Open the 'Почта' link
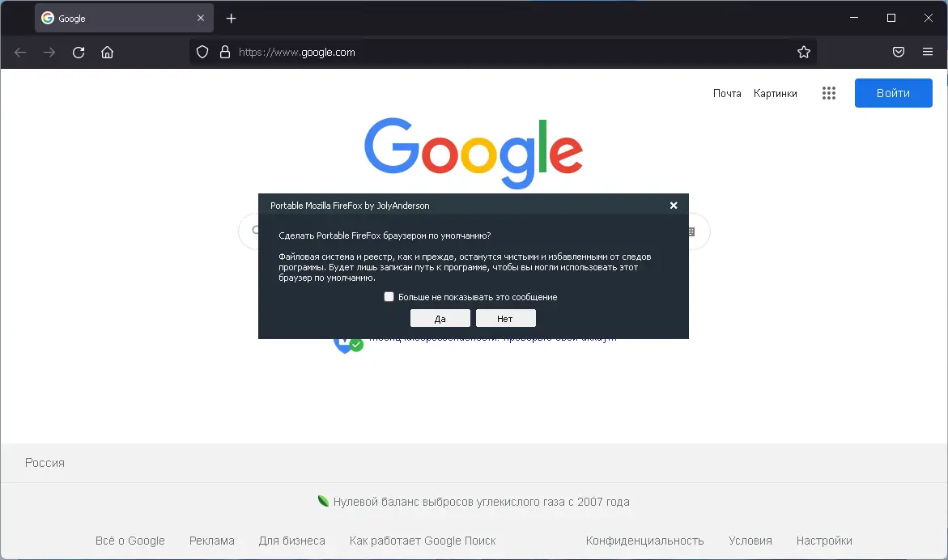Screen dimensions: 948x560 point(727,93)
